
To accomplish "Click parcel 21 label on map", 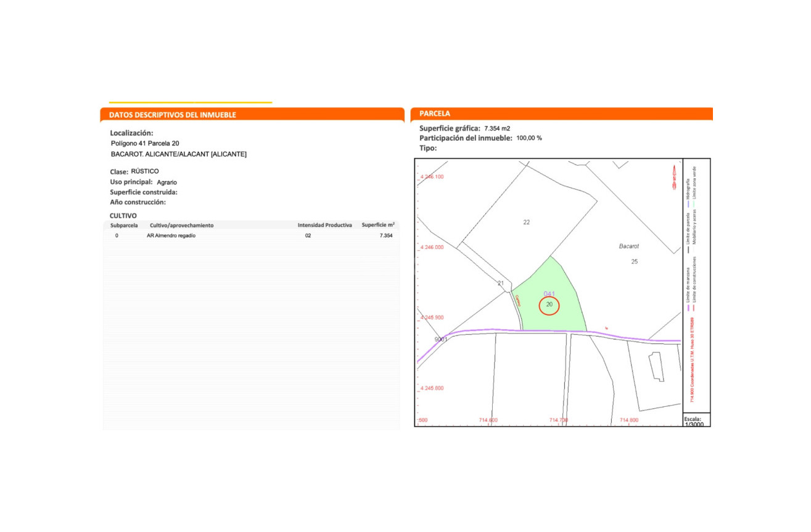I will (501, 284).
